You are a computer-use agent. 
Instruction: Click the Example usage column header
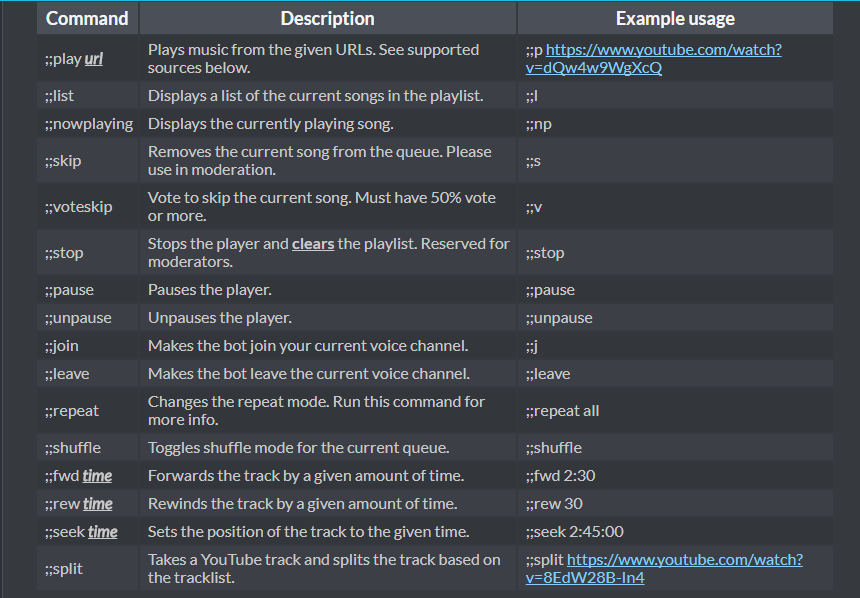coord(675,18)
